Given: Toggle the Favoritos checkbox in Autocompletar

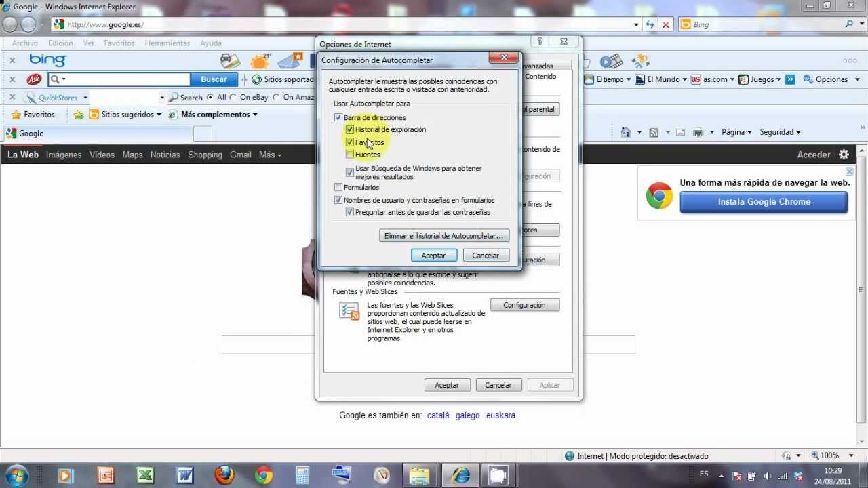Looking at the screenshot, I should tap(350, 142).
